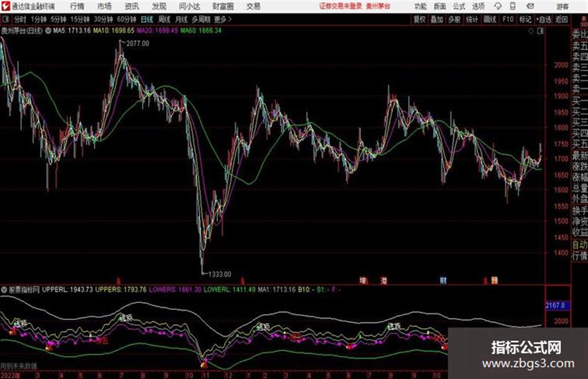Toggle 叠加 overlay mode
This screenshot has width=588, height=379.
pos(437,19)
